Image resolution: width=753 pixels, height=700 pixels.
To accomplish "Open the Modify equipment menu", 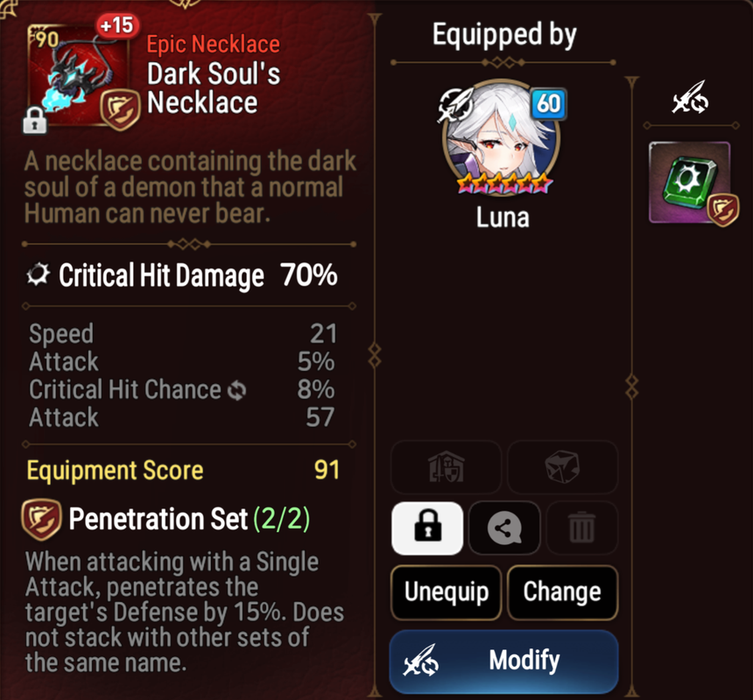I will [503, 661].
